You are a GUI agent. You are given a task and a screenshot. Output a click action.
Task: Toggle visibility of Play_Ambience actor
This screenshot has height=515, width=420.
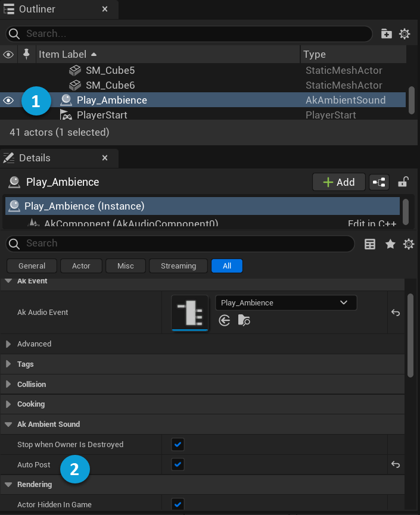[8, 101]
